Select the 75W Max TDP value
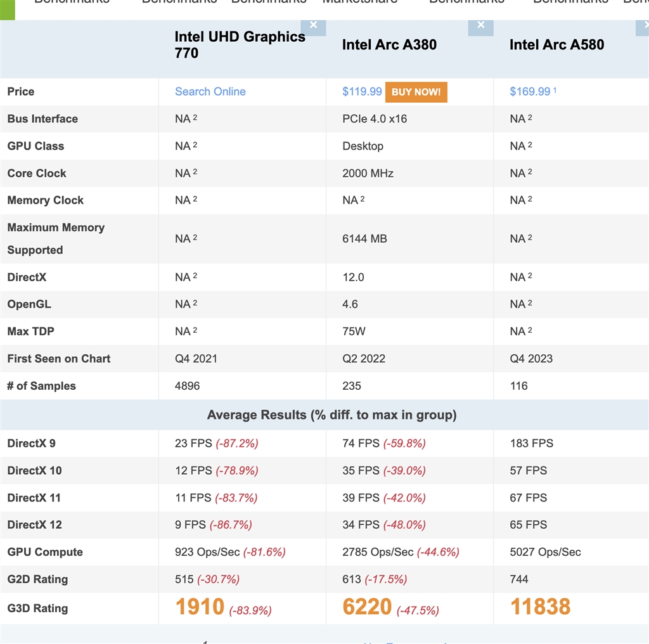 (354, 332)
